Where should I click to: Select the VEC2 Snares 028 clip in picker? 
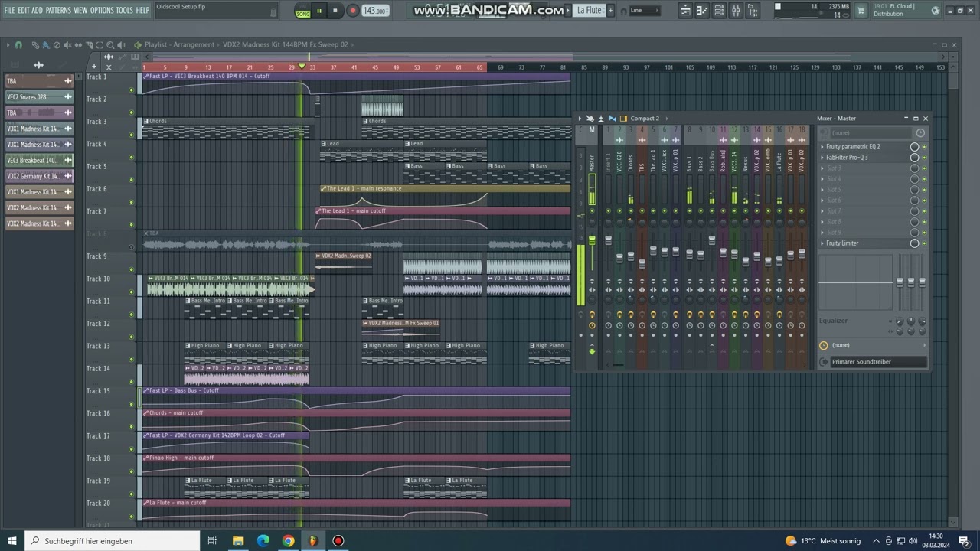[x=39, y=97]
